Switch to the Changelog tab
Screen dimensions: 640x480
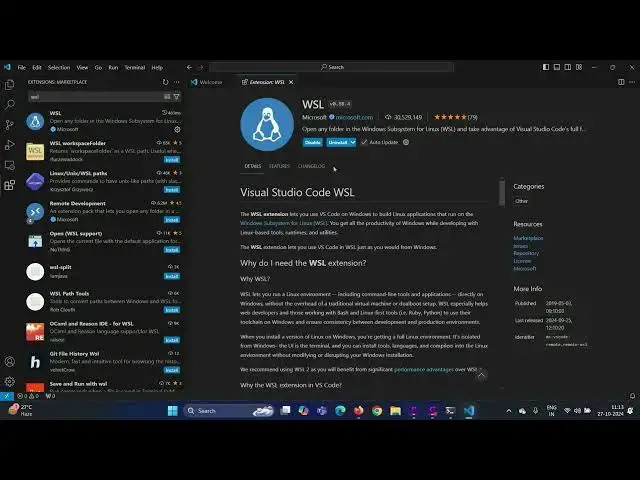tap(311, 166)
